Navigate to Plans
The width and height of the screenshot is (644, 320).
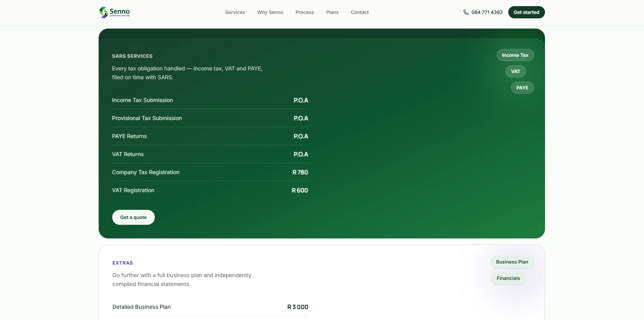332,12
